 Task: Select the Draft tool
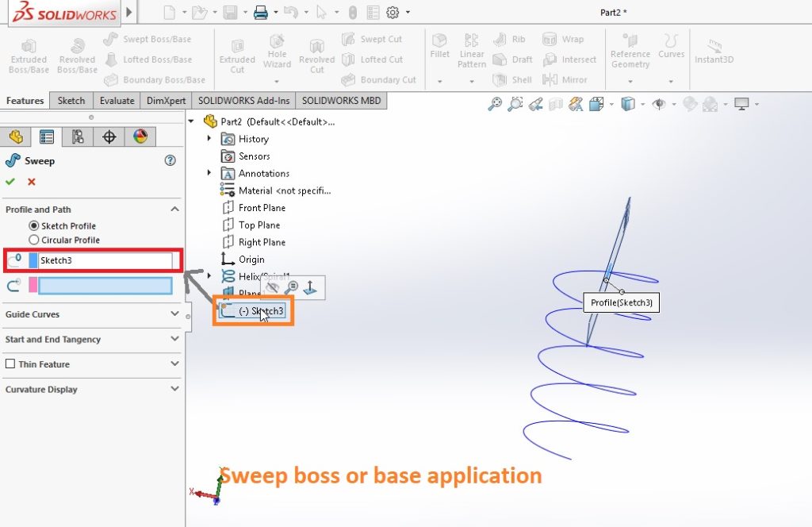tap(513, 60)
